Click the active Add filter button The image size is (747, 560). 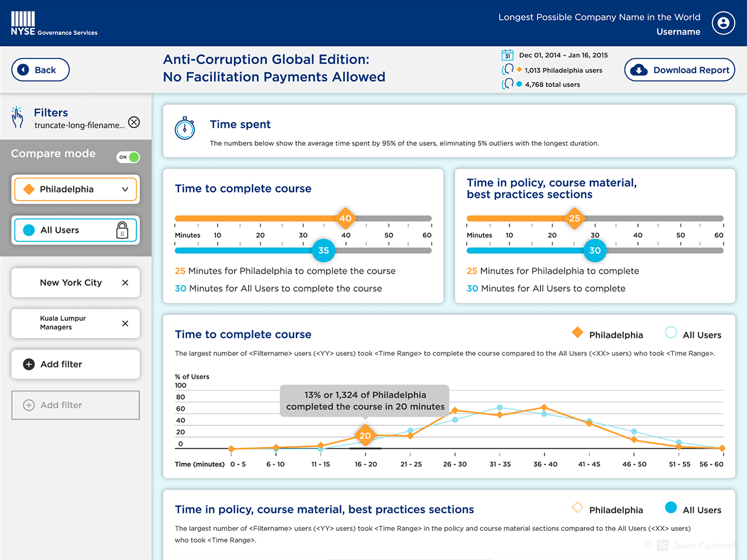click(x=75, y=365)
